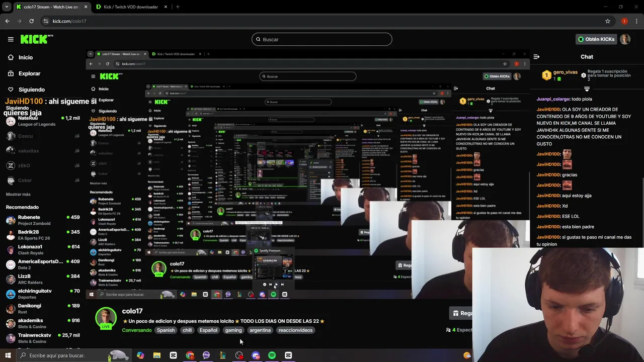Viewport: 644px width, 362px height.
Task: Click the search magnifier icon in Buscar
Action: click(x=259, y=39)
